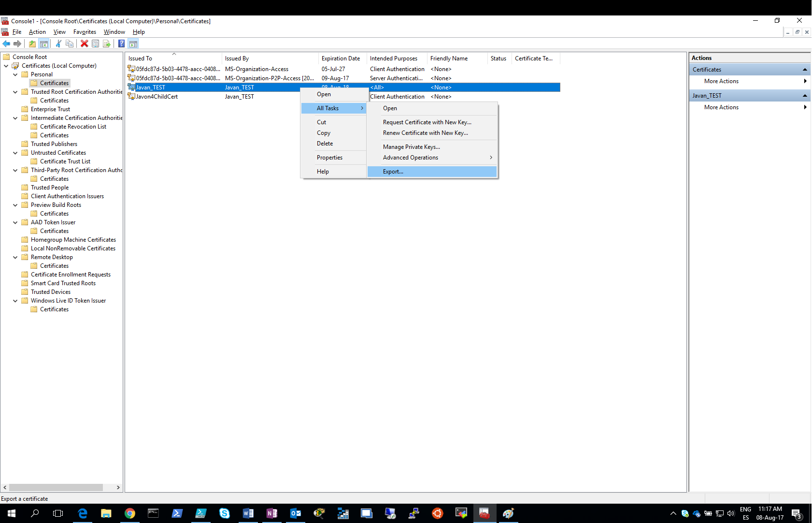Image resolution: width=812 pixels, height=523 pixels.
Task: Collapse the Personal folder in the tree
Action: (15, 74)
